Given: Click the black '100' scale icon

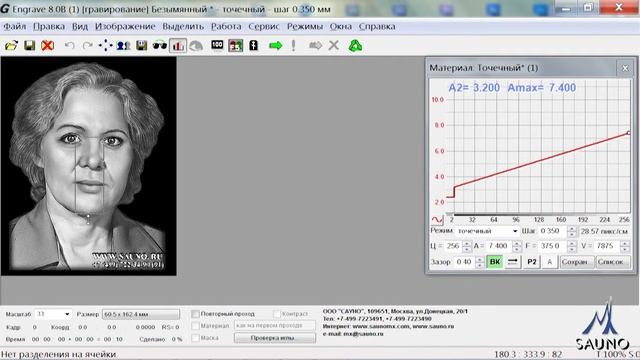Looking at the screenshot, I should (217, 45).
